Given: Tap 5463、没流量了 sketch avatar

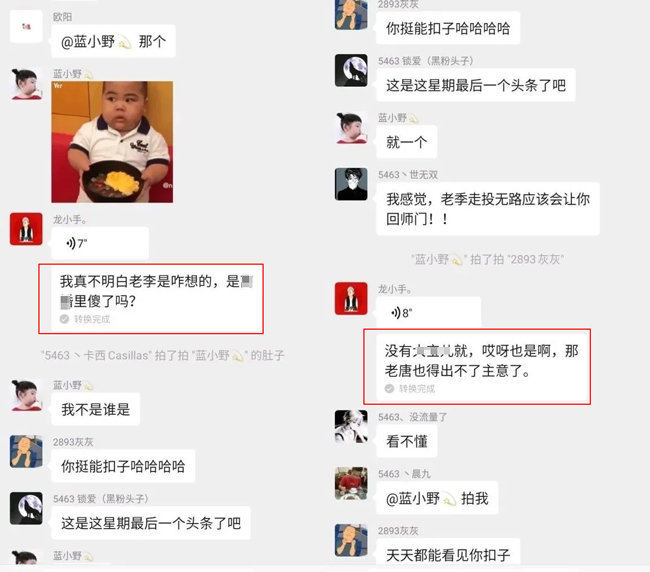Looking at the screenshot, I should [x=351, y=427].
